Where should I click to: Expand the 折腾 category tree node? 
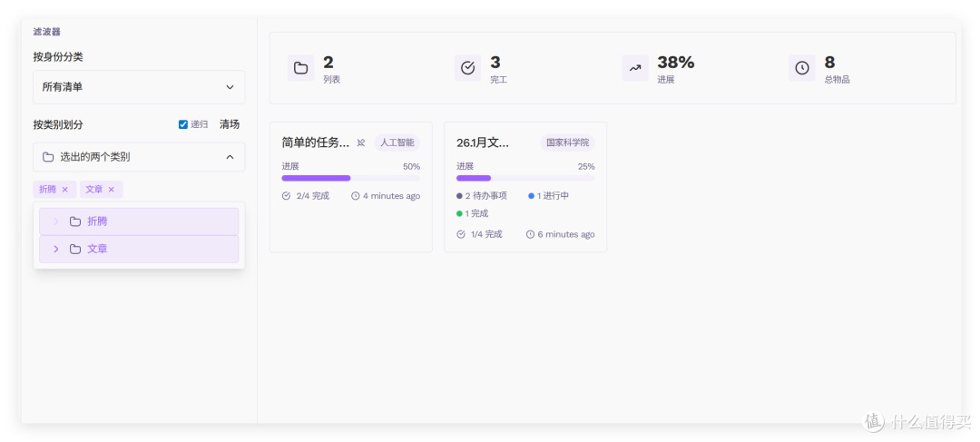[55, 221]
